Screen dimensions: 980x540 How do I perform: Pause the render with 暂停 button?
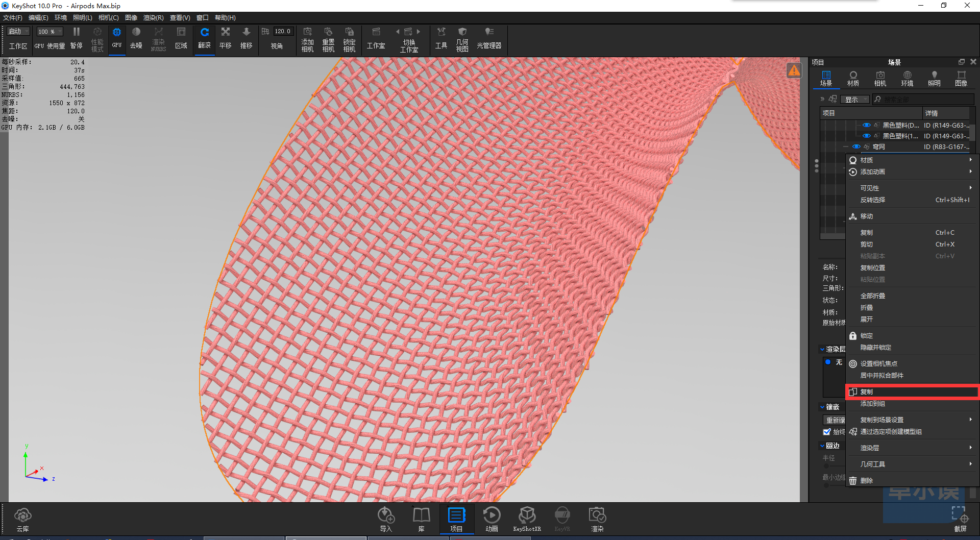[76, 38]
